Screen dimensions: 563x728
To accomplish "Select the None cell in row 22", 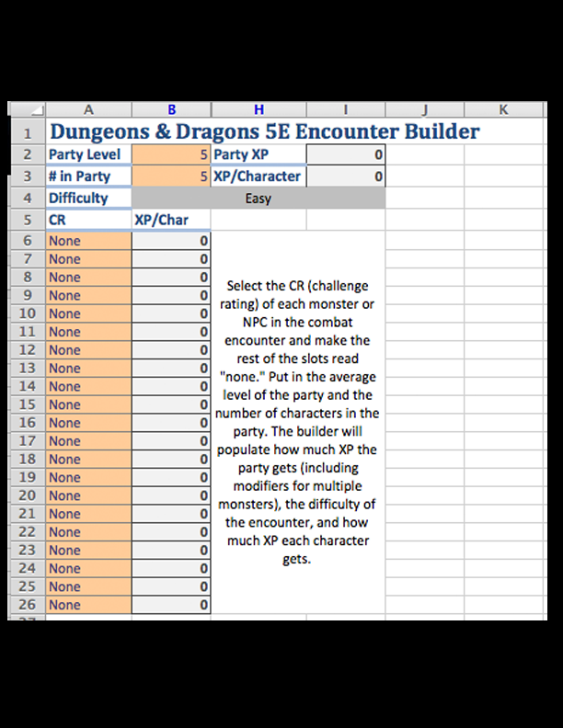I will coord(88,532).
